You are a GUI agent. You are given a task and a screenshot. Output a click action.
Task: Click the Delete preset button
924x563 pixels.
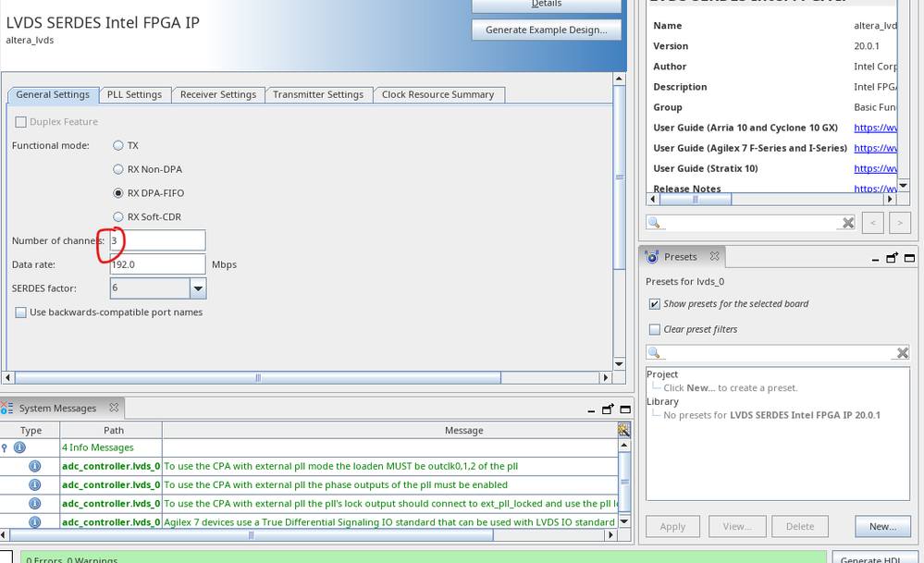[800, 527]
